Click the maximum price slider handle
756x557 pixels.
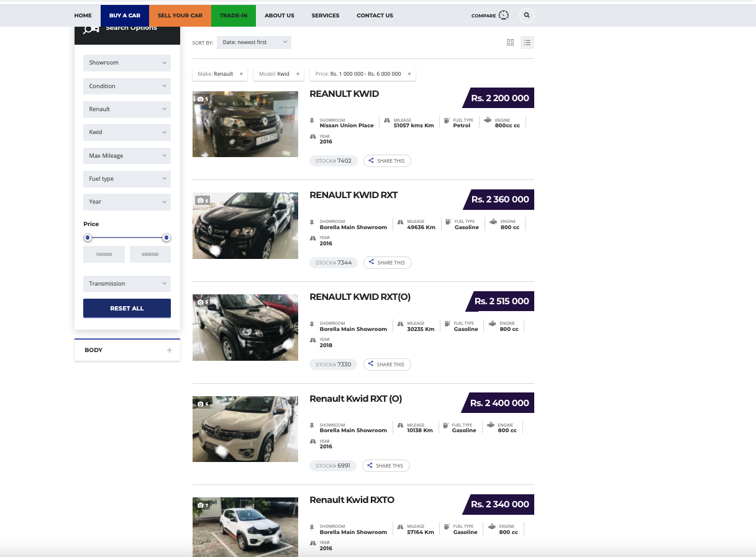166,238
